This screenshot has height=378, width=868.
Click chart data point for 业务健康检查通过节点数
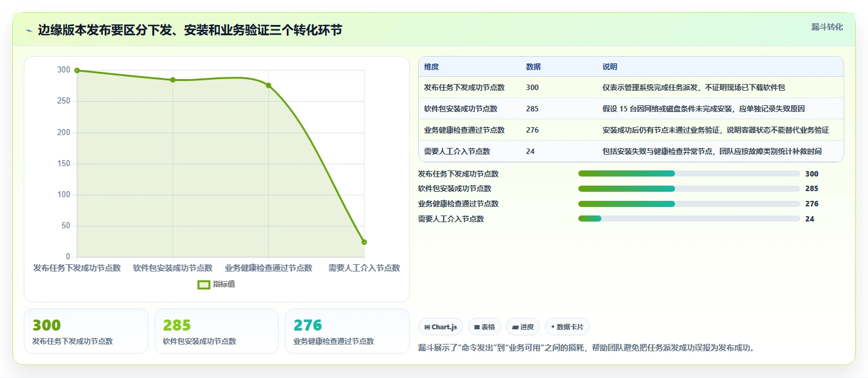pyautogui.click(x=268, y=85)
